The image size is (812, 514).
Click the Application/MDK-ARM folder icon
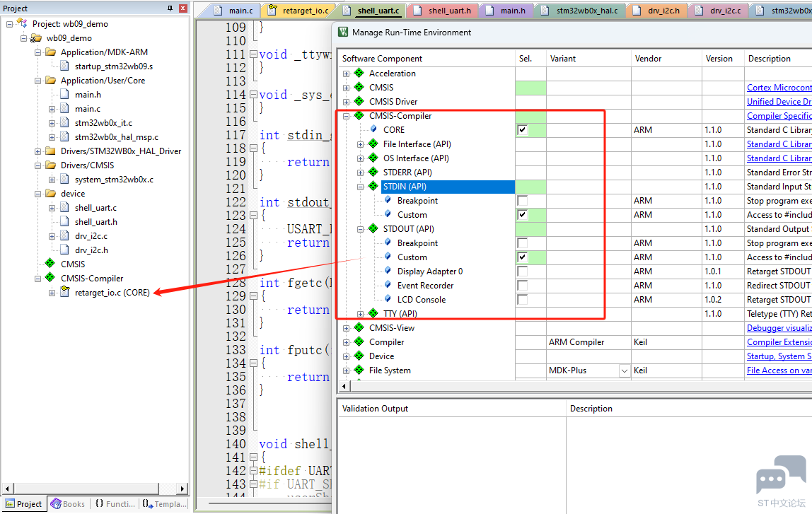tap(50, 52)
